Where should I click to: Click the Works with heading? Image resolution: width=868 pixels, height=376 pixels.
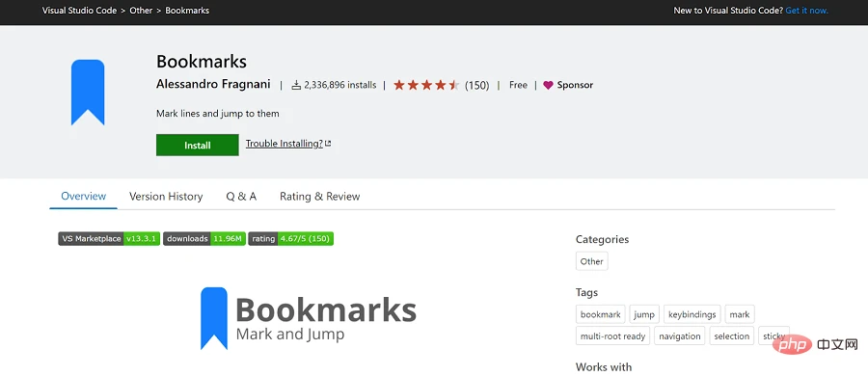604,366
